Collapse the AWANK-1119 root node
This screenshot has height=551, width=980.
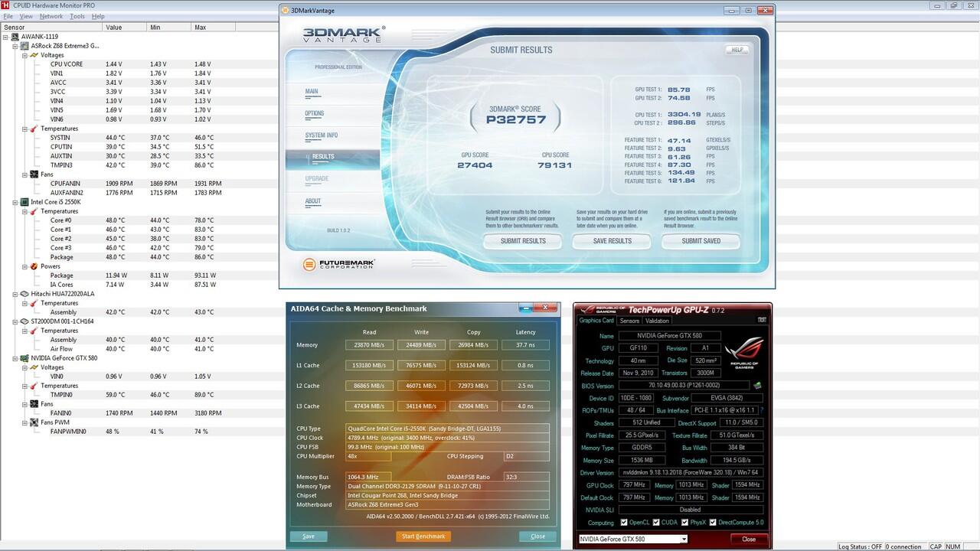tap(6, 37)
